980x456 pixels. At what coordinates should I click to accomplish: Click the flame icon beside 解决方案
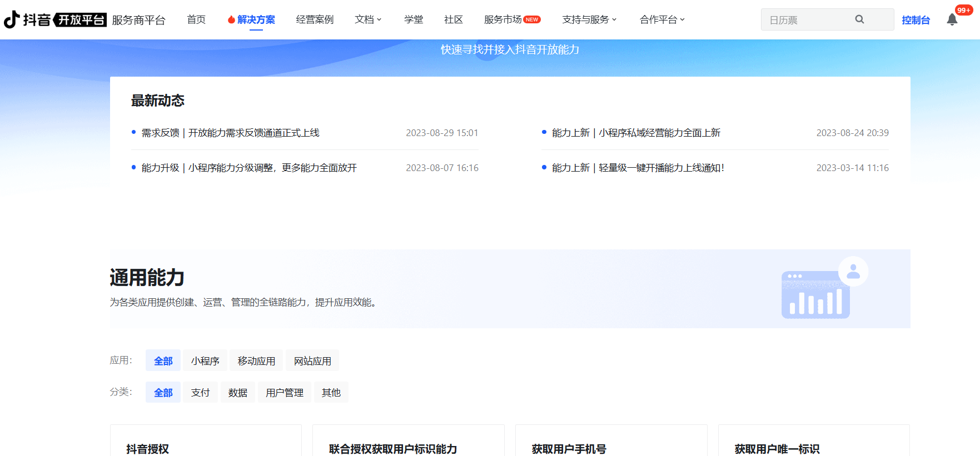[231, 20]
